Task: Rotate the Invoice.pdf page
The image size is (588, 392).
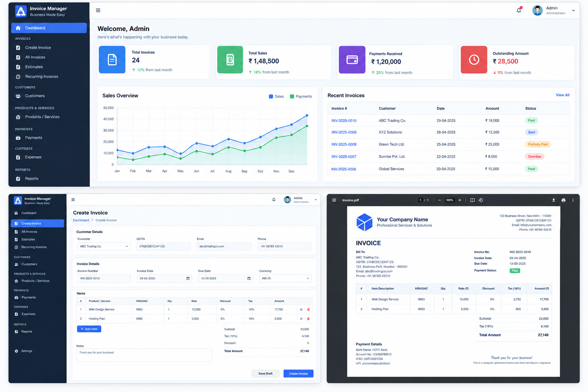Action: coord(481,200)
